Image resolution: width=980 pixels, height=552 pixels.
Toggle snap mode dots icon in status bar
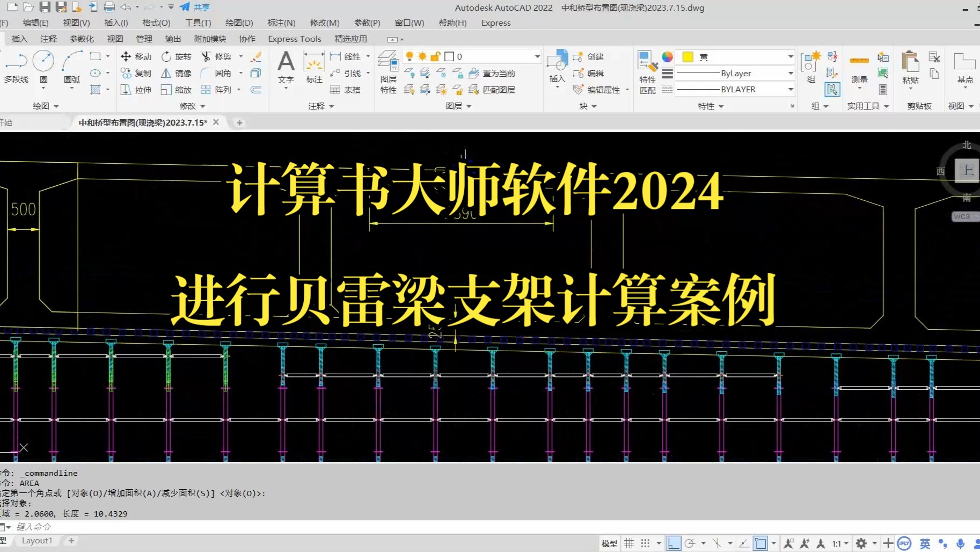645,543
